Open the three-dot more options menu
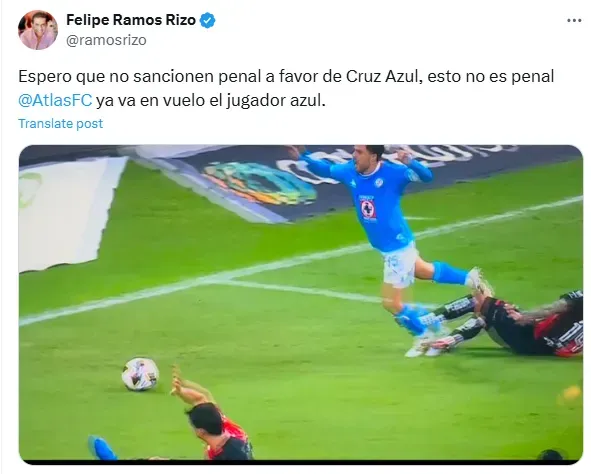 (x=574, y=21)
